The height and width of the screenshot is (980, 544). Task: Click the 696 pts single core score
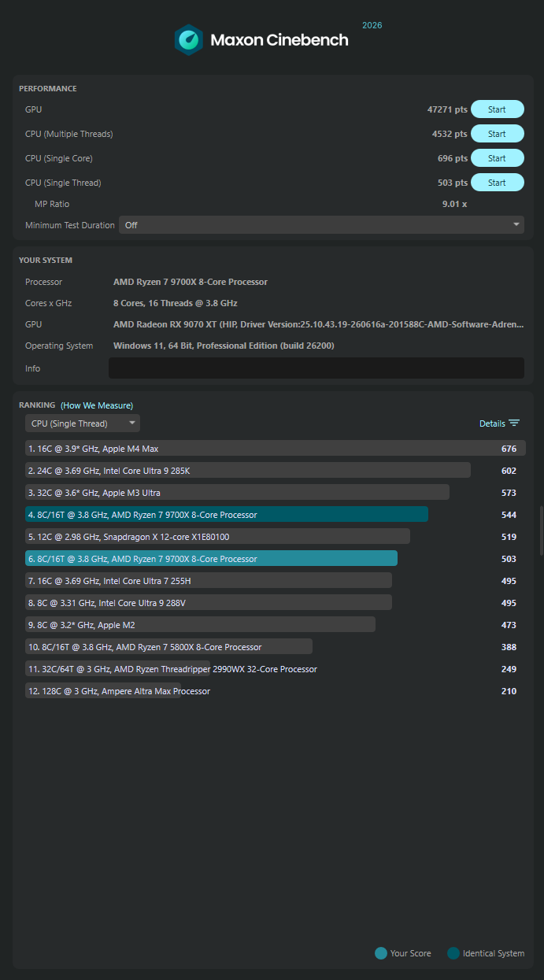[453, 158]
